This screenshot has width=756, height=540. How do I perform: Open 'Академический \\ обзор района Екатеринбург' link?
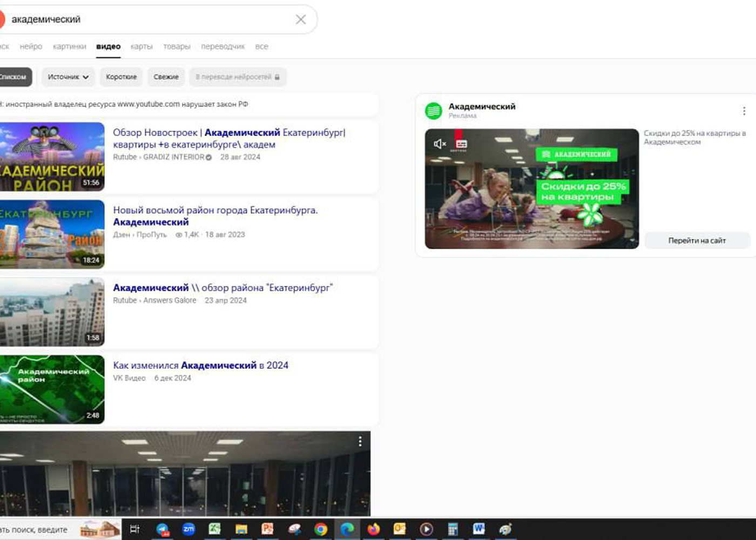[x=223, y=288]
